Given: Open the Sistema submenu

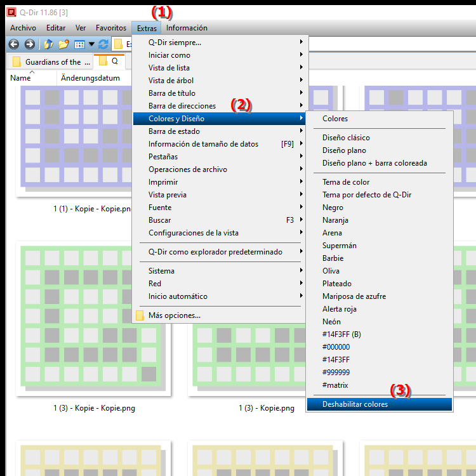Looking at the screenshot, I should [218, 271].
